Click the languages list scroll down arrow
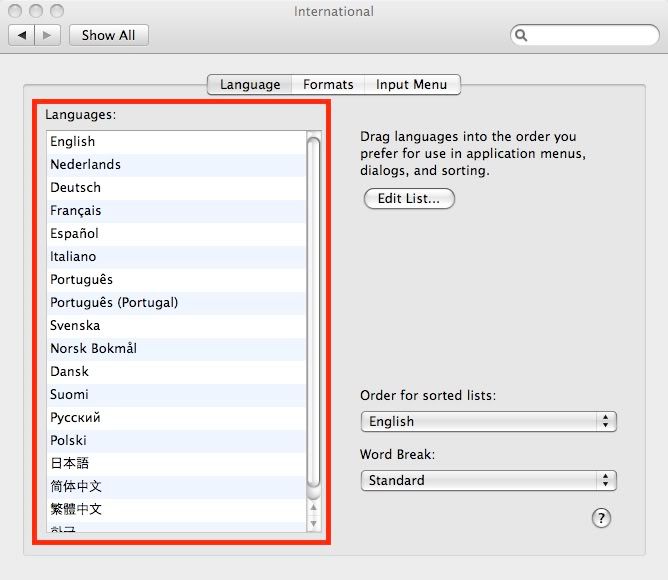The image size is (668, 580). [313, 522]
